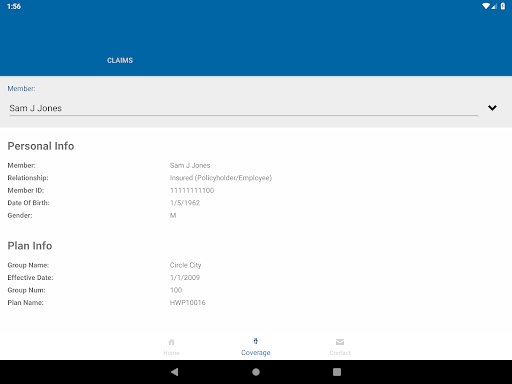Image resolution: width=512 pixels, height=384 pixels.
Task: Click the plan name HWP10016
Action: tap(188, 303)
